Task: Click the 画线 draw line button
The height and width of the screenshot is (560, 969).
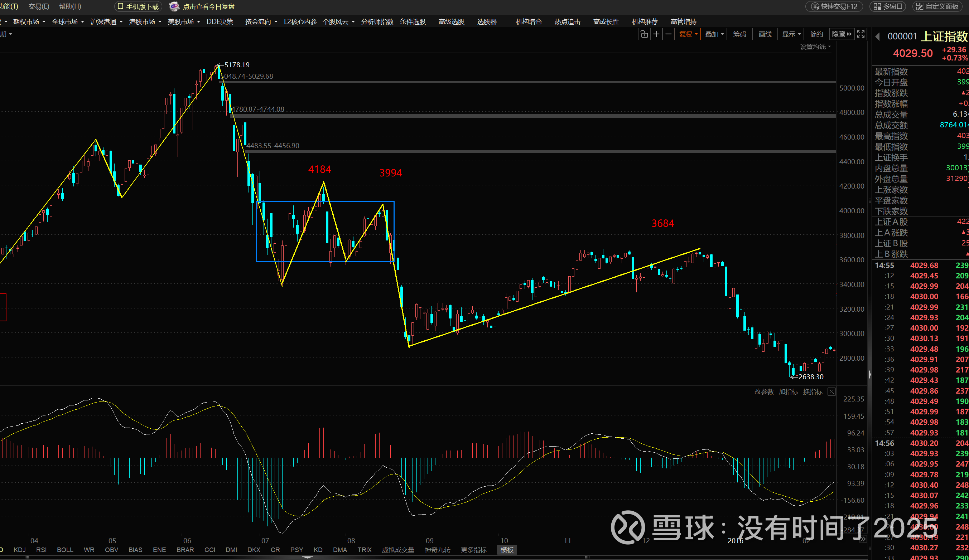Action: (765, 34)
